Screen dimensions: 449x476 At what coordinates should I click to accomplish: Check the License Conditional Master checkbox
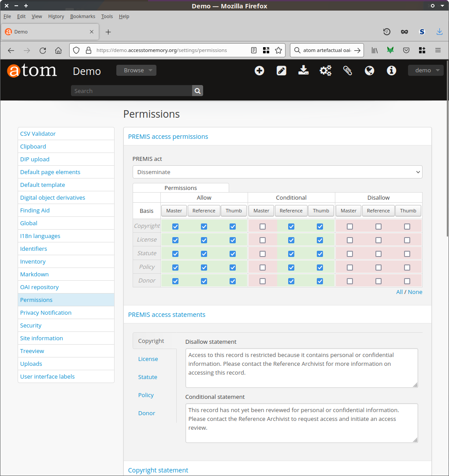[263, 240]
